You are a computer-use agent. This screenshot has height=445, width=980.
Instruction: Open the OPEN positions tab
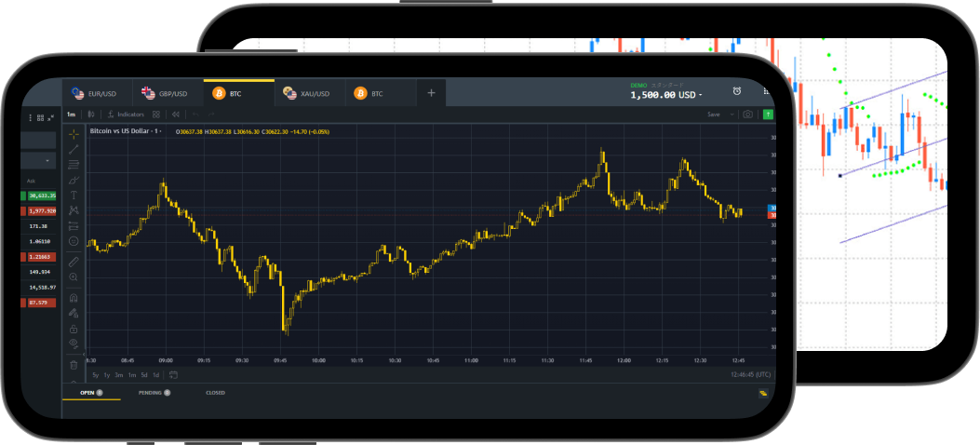(x=91, y=393)
